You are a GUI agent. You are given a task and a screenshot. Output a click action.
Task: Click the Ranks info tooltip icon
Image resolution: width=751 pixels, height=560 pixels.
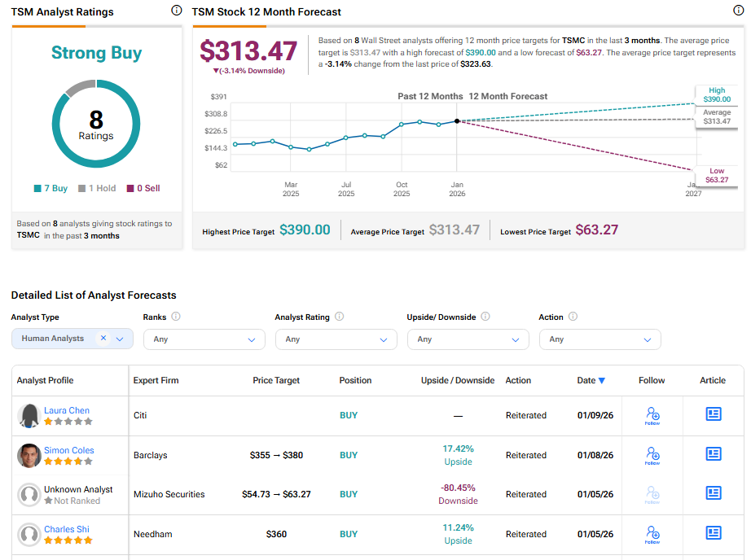[176, 317]
